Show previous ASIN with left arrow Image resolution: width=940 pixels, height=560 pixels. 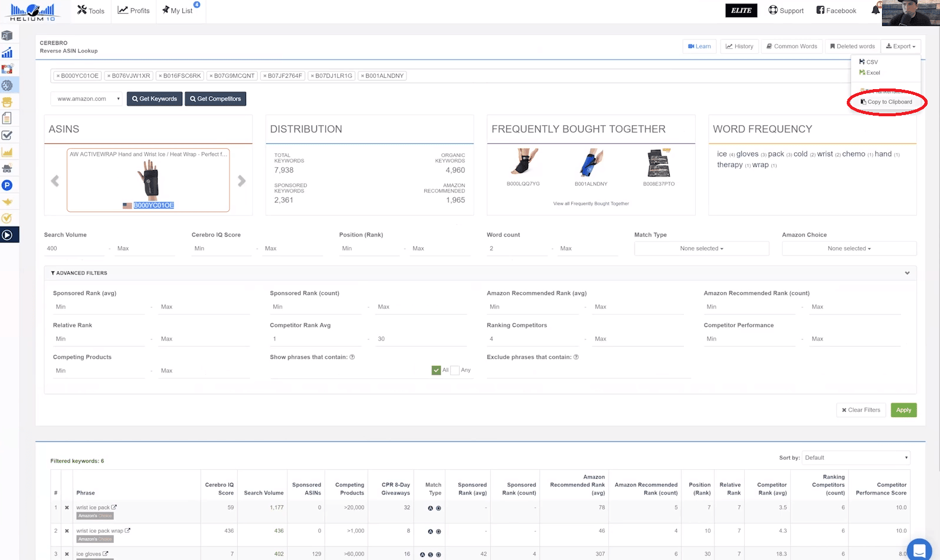tap(55, 181)
